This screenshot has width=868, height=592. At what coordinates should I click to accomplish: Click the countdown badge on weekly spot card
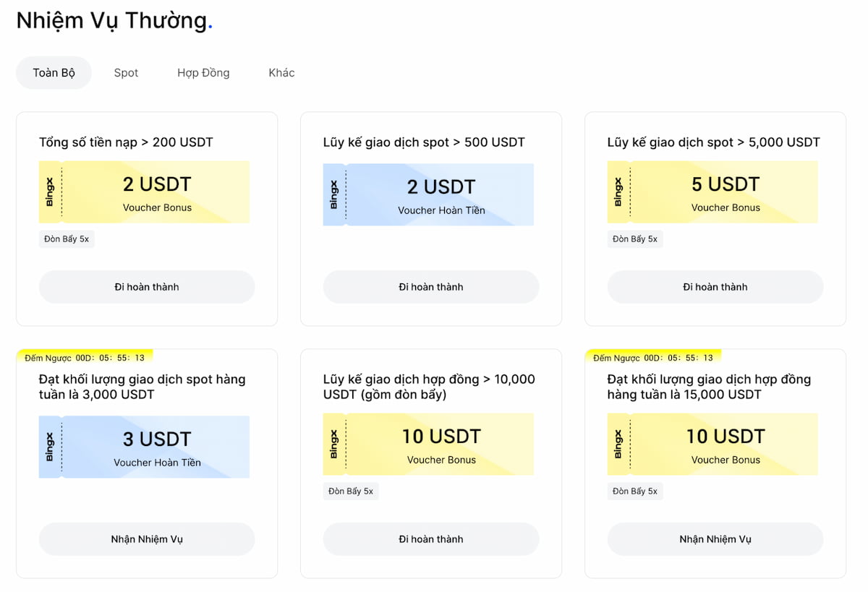pos(85,358)
